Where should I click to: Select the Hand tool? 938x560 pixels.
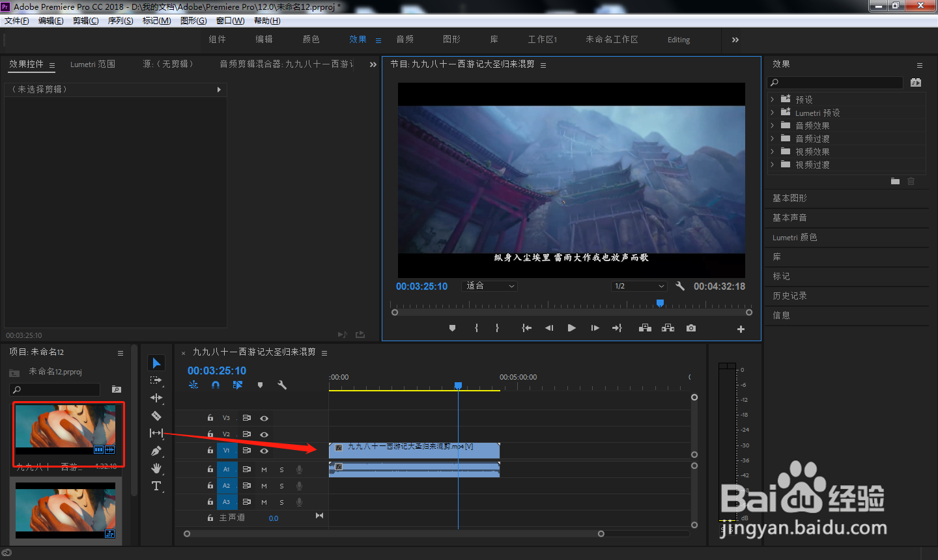[156, 468]
